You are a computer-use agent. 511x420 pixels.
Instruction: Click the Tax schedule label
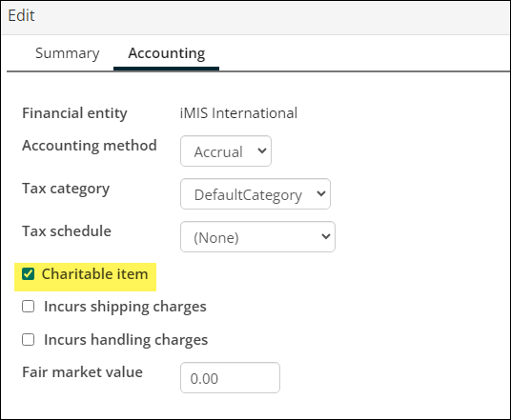(x=67, y=231)
